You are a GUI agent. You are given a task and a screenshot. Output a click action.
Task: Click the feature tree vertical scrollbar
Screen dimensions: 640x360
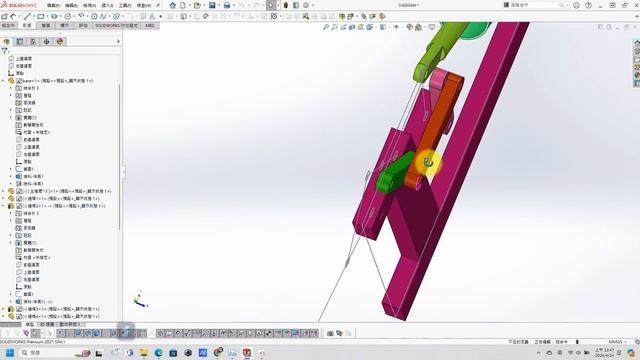point(119,157)
